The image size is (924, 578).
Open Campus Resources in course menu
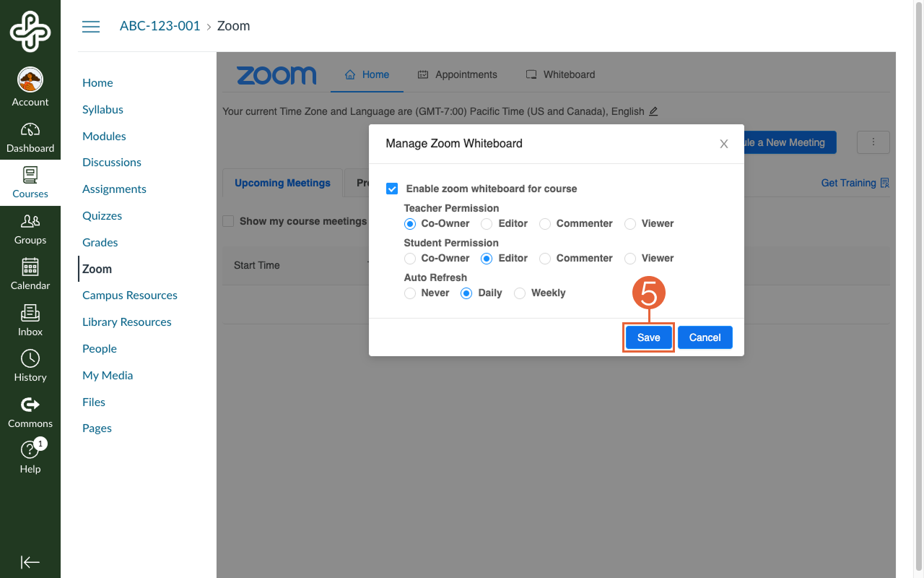tap(130, 296)
